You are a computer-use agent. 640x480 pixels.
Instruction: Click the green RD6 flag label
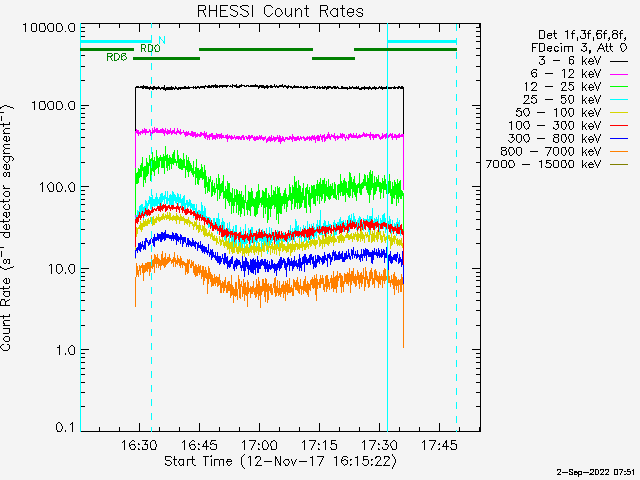pyautogui.click(x=117, y=58)
